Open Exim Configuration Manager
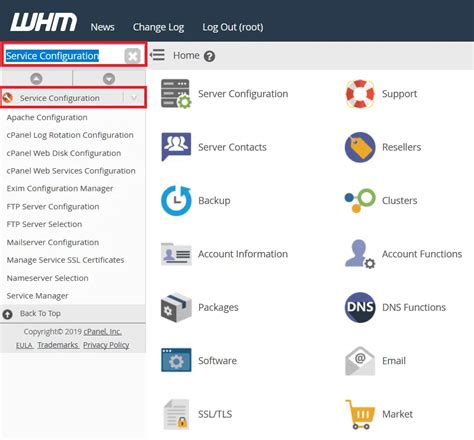The image size is (474, 440). pos(60,189)
